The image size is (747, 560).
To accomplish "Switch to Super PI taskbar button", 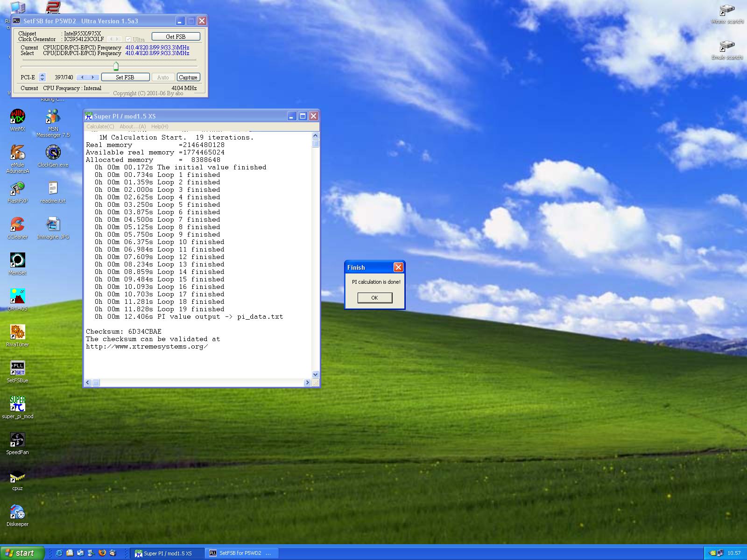I will (x=167, y=553).
